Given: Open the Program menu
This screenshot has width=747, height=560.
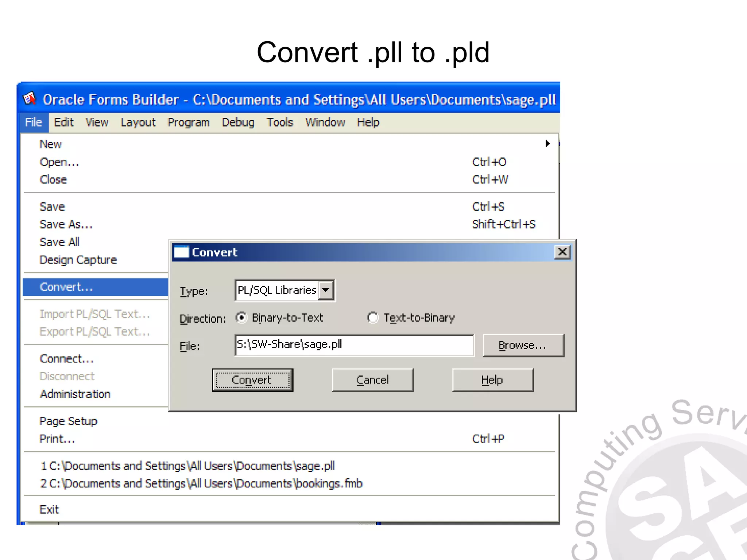Looking at the screenshot, I should click(x=189, y=122).
